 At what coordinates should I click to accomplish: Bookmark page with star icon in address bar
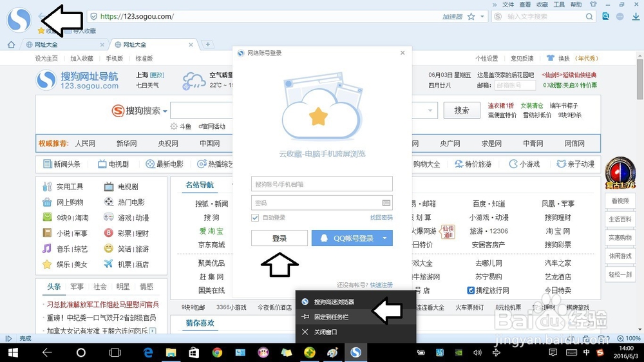click(x=471, y=17)
